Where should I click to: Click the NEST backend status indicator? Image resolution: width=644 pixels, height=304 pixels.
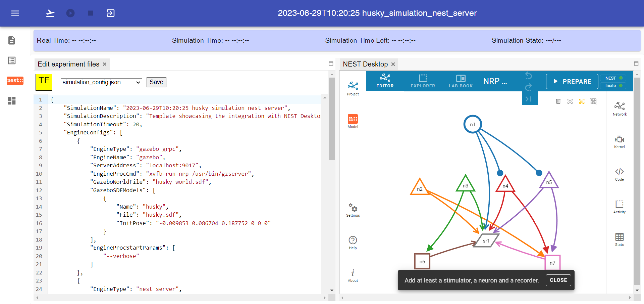click(x=613, y=78)
